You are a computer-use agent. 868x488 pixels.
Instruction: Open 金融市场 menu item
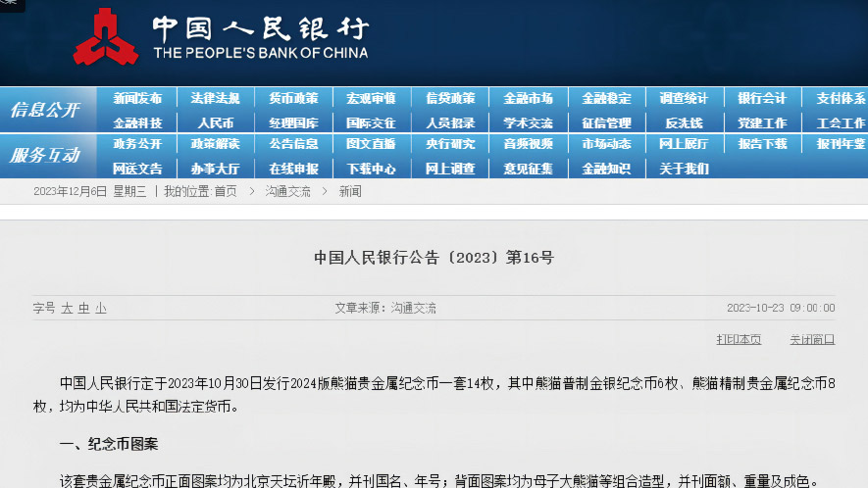coord(528,99)
